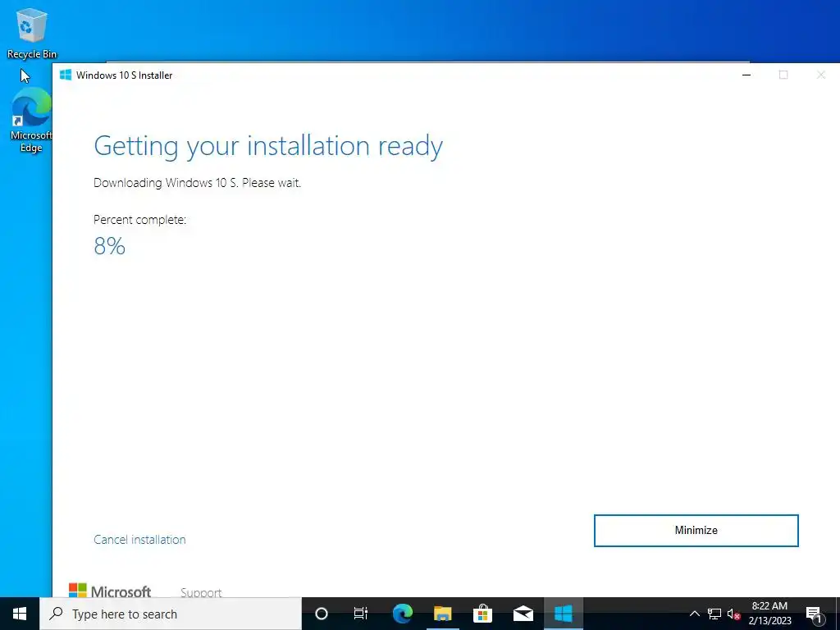Select the Windows 10 S Installer taskbar item

[563, 614]
